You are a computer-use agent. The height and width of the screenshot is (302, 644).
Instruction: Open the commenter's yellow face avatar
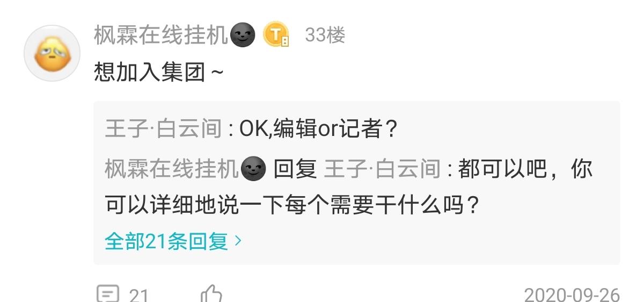tap(52, 53)
